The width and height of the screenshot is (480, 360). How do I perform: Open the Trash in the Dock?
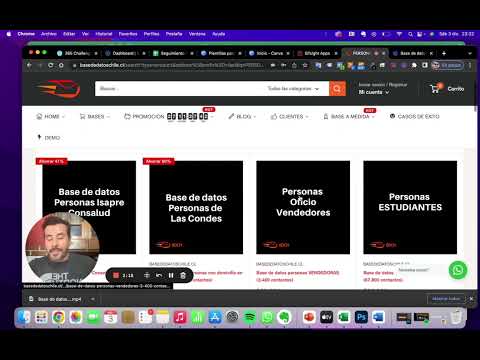pos(456,317)
